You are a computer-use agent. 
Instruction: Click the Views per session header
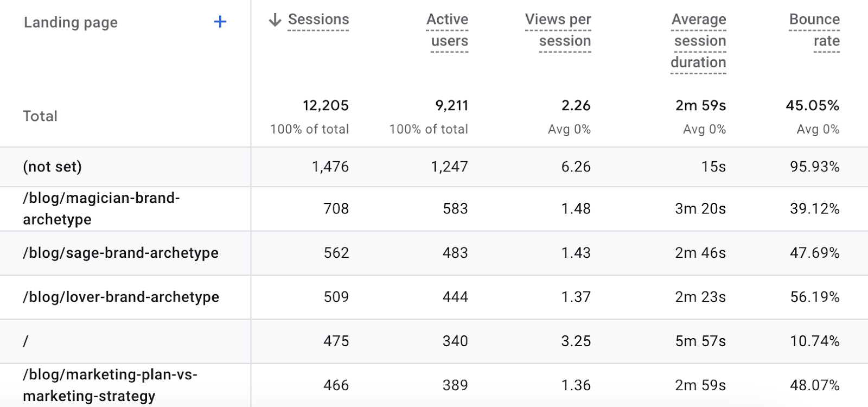click(559, 30)
